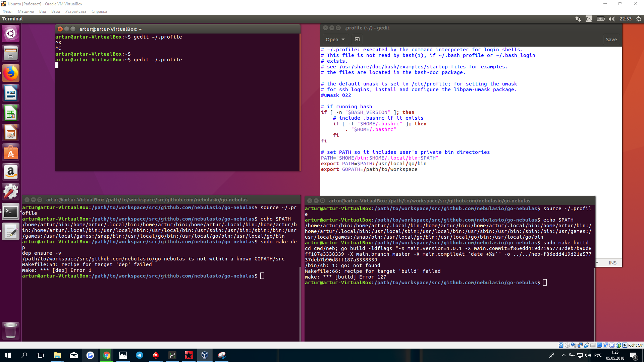
Task: Open LibreOffice Impress from the launcher
Action: 11,133
